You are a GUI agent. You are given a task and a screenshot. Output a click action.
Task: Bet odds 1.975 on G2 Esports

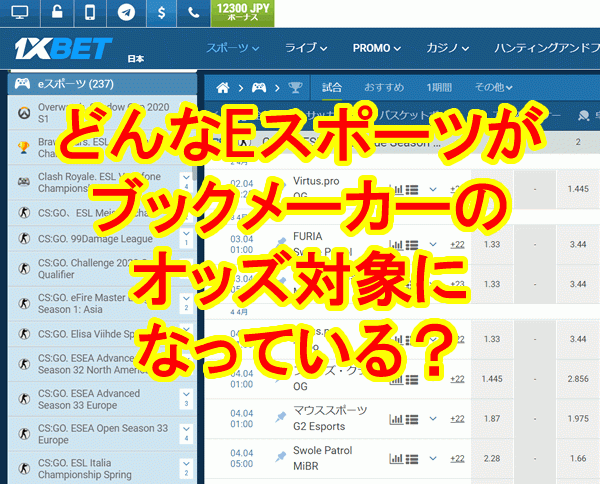click(x=578, y=419)
